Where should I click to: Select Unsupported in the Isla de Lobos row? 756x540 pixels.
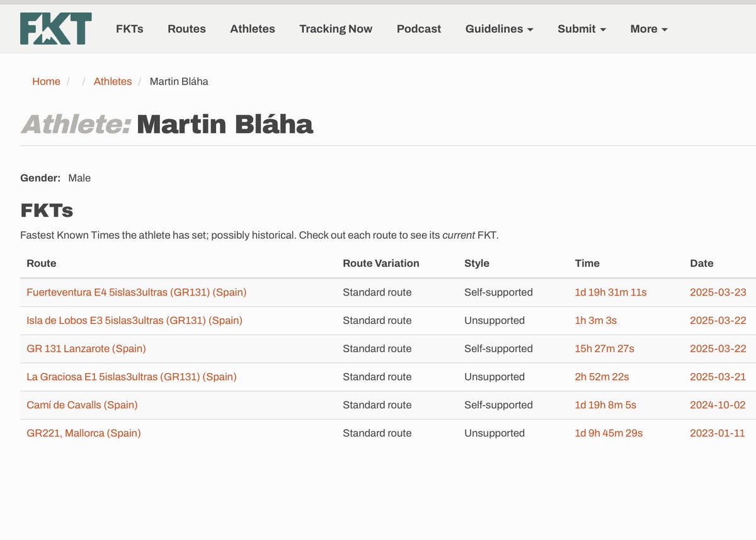coord(495,320)
